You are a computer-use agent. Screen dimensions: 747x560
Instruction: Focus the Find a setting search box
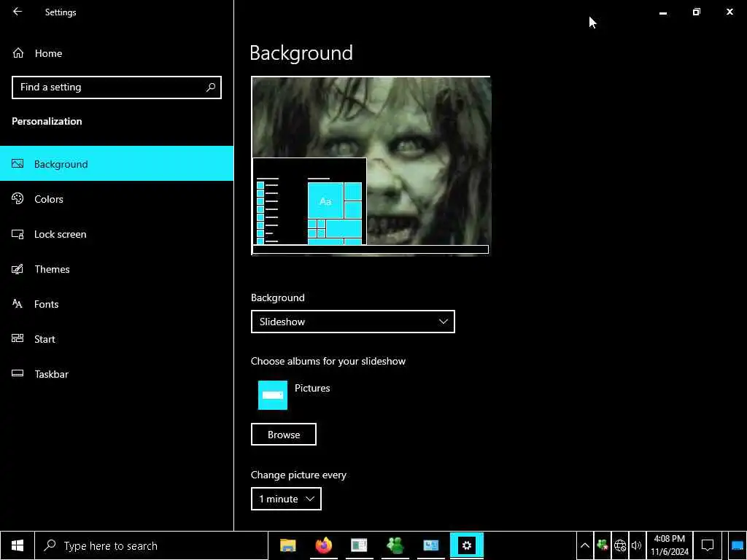click(x=117, y=87)
